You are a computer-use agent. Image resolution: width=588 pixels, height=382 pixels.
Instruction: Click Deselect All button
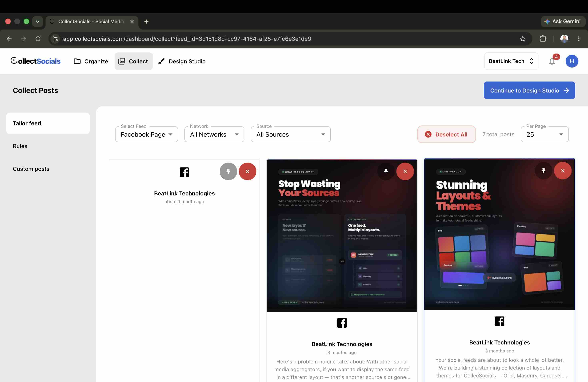pyautogui.click(x=446, y=134)
